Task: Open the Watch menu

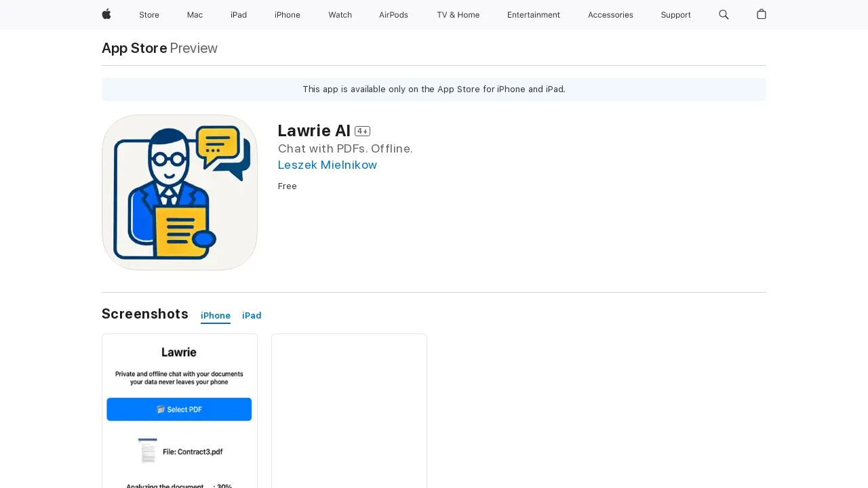Action: tap(340, 15)
